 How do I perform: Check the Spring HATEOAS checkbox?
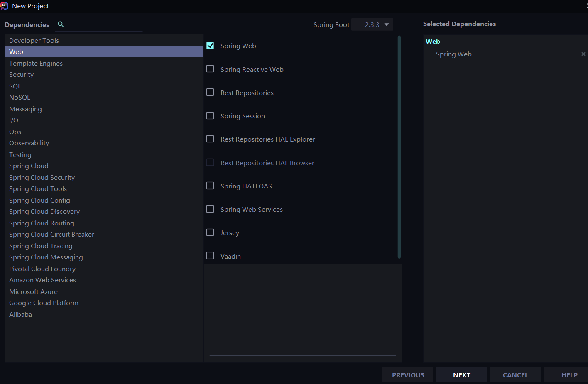(x=210, y=186)
